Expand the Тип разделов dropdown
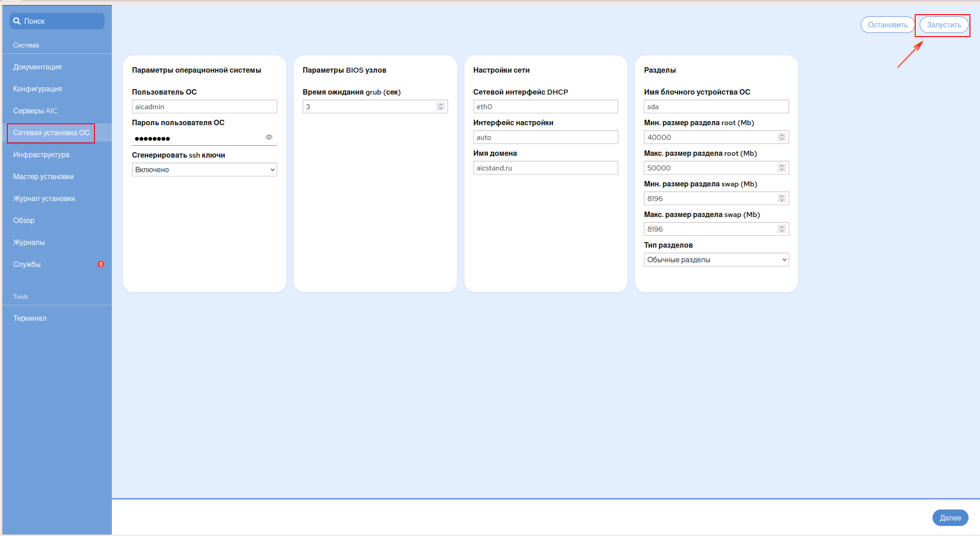This screenshot has height=536, width=980. (717, 260)
